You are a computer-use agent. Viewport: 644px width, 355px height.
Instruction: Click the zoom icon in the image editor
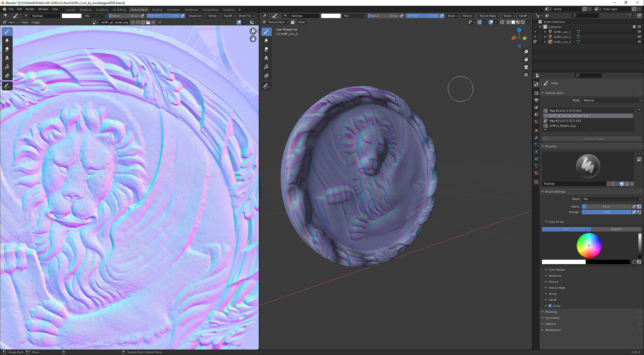click(x=253, y=31)
